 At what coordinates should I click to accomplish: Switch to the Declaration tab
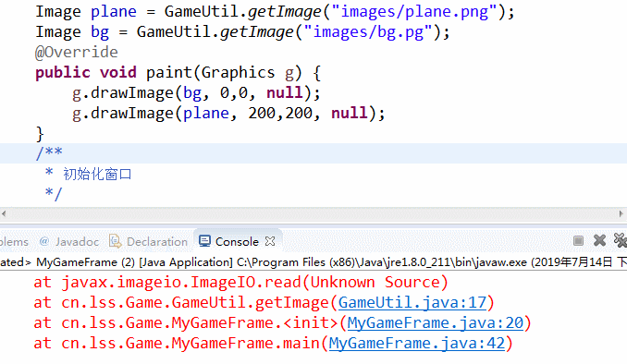(x=148, y=242)
